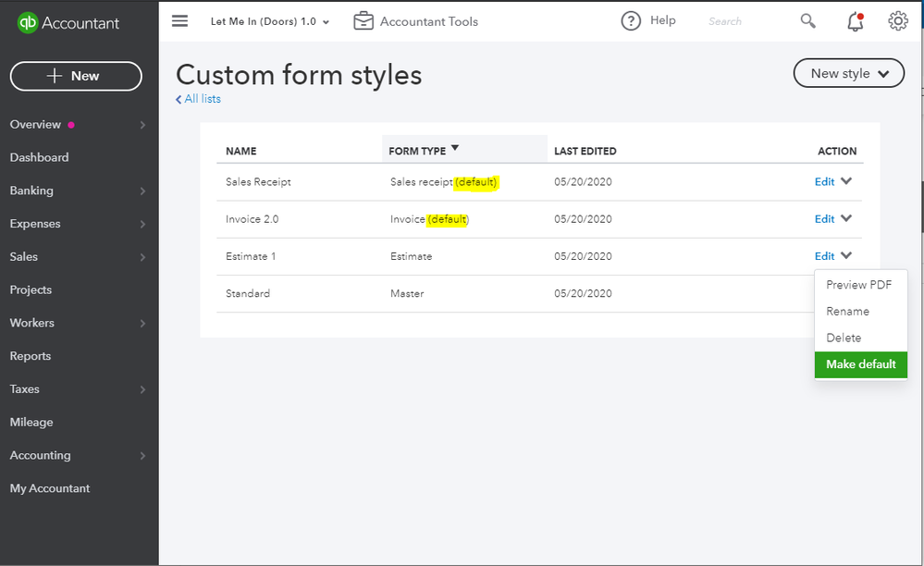Screen dimensions: 924x566
Task: Expand the Invoice 2.0 row action arrow
Action: pos(846,218)
